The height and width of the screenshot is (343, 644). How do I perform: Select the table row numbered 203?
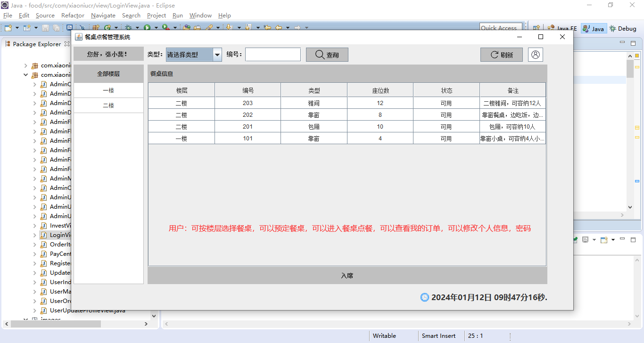pyautogui.click(x=347, y=103)
